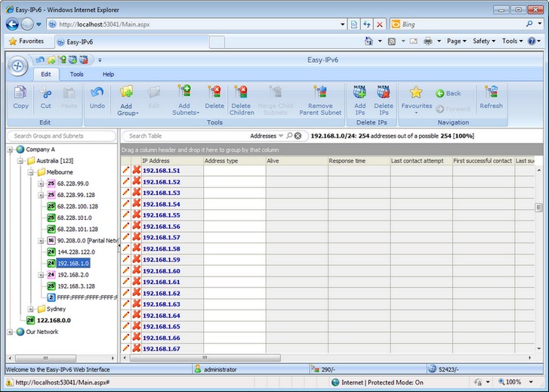Click the table horizontal scrollbar thumb

pyautogui.click(x=205, y=358)
